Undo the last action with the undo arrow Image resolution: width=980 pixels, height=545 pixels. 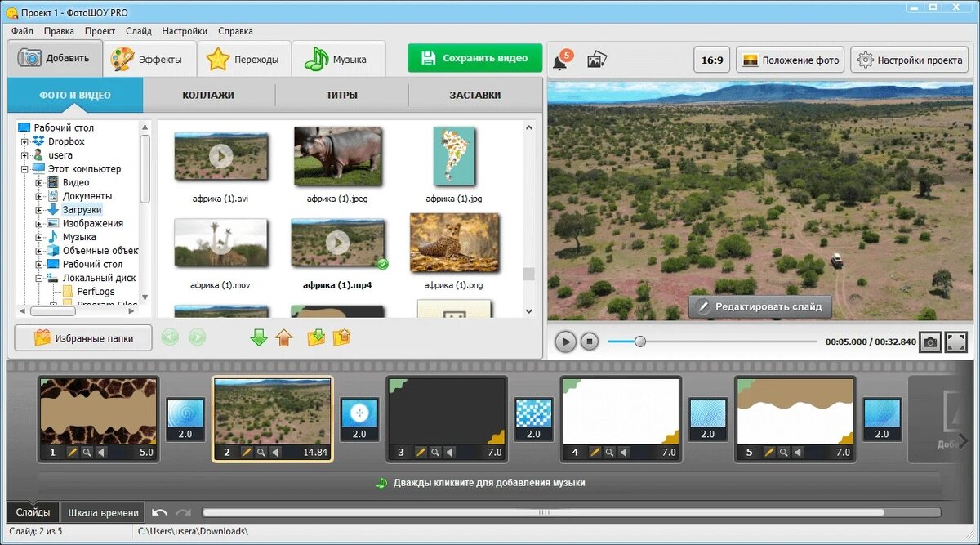[160, 512]
